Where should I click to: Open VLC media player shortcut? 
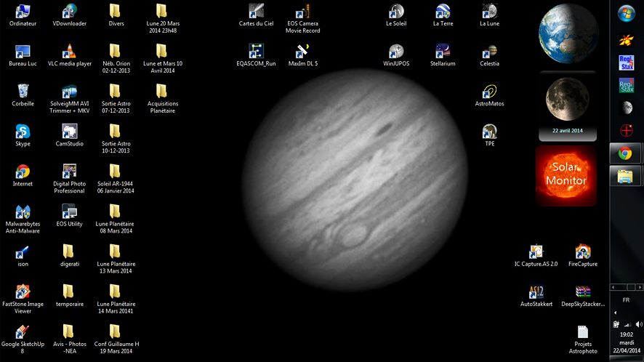point(69,55)
